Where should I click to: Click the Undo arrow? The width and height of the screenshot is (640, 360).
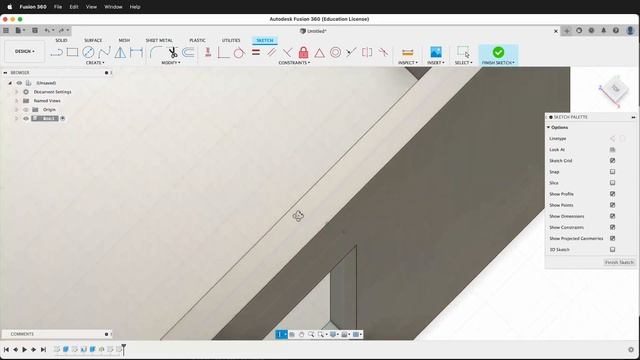point(47,30)
